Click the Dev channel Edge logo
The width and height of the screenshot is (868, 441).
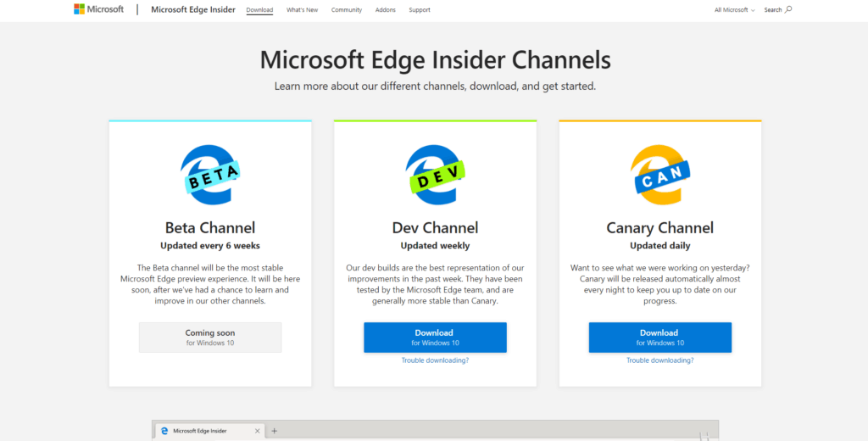[435, 175]
